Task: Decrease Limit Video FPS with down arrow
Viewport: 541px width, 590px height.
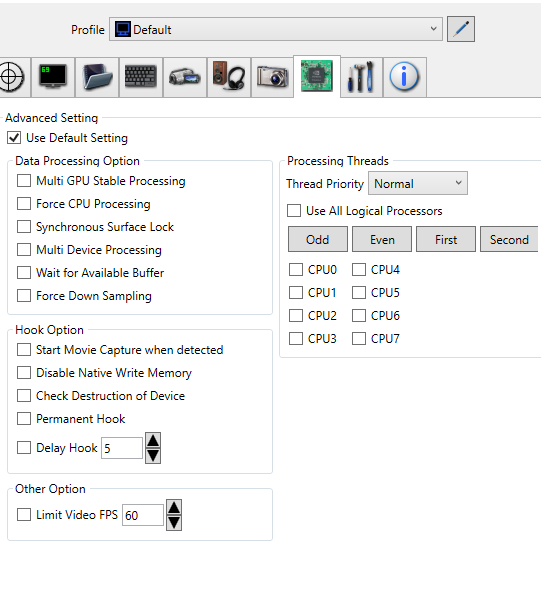Action: [174, 523]
